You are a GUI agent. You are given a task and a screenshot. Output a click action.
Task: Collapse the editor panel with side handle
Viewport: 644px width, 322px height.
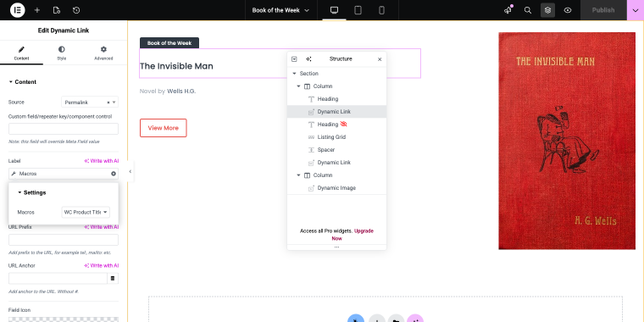(130, 171)
